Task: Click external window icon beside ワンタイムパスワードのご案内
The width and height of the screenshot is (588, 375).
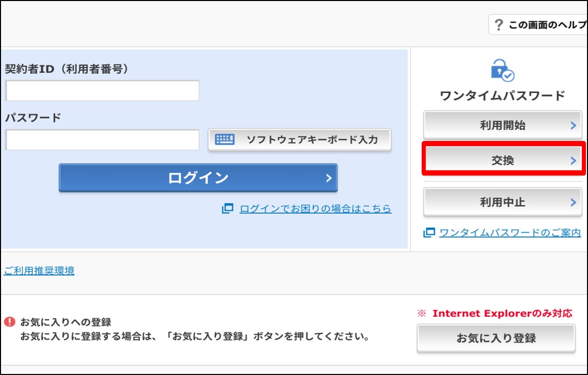Action: pyautogui.click(x=429, y=233)
